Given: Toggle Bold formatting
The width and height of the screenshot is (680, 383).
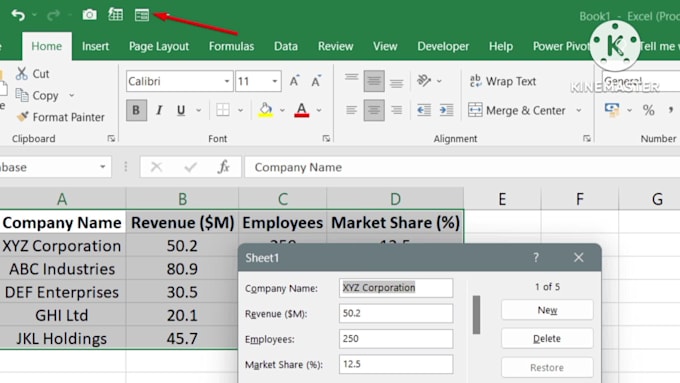Looking at the screenshot, I should 136,110.
